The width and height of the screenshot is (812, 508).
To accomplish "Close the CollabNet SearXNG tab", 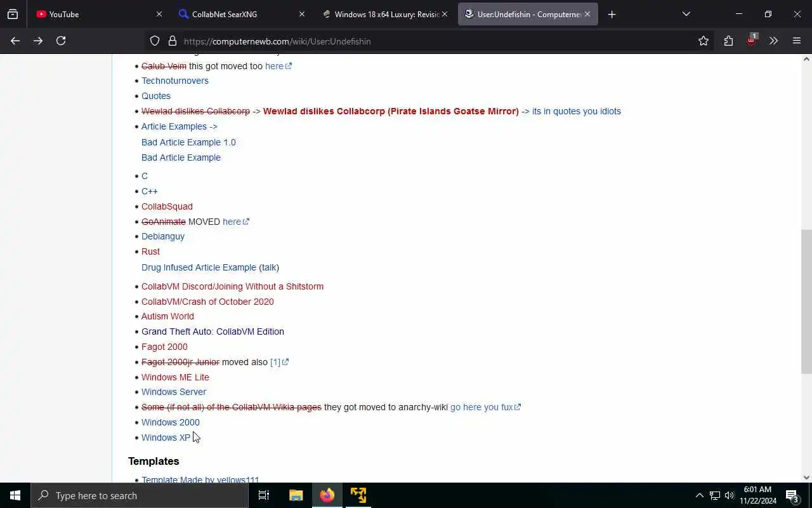I will point(302,14).
